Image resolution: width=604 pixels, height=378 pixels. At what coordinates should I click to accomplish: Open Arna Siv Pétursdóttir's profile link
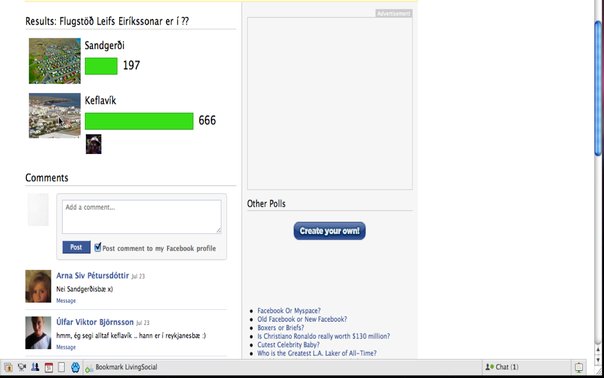(92, 276)
